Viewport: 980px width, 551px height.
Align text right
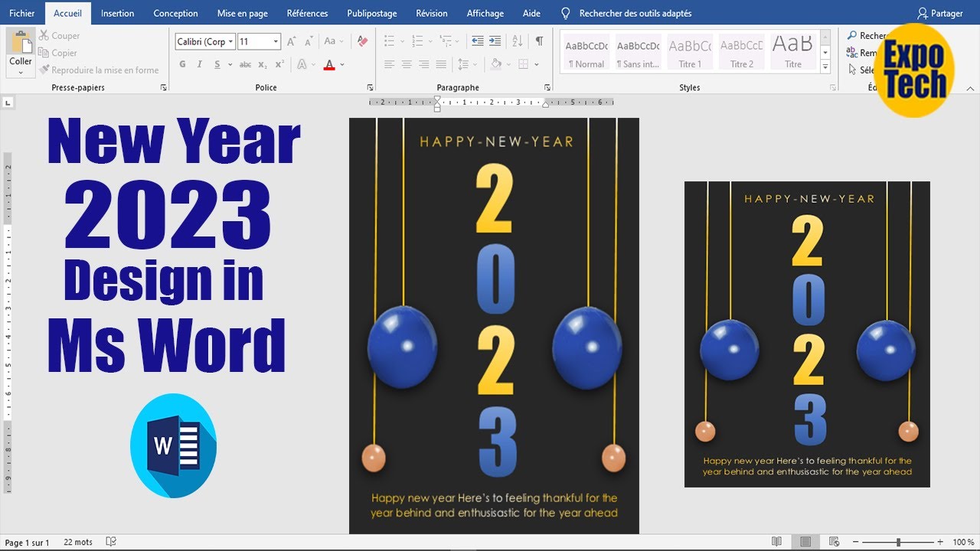point(423,65)
